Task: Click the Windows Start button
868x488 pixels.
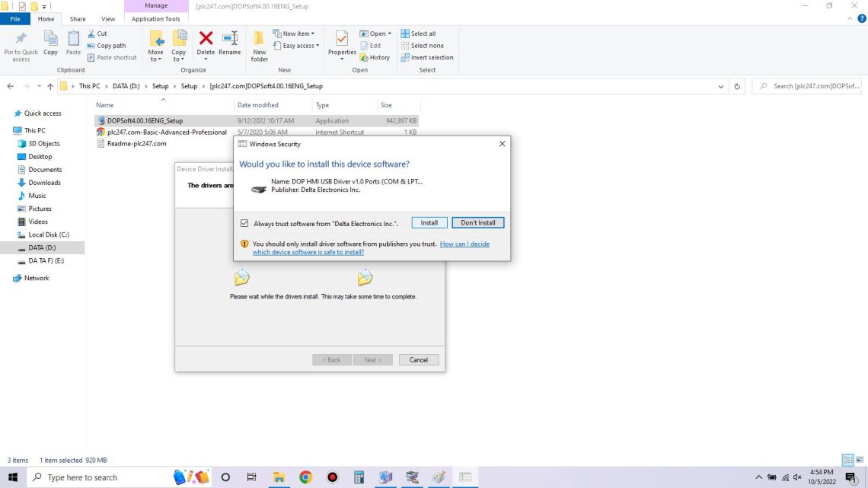Action: tap(13, 477)
